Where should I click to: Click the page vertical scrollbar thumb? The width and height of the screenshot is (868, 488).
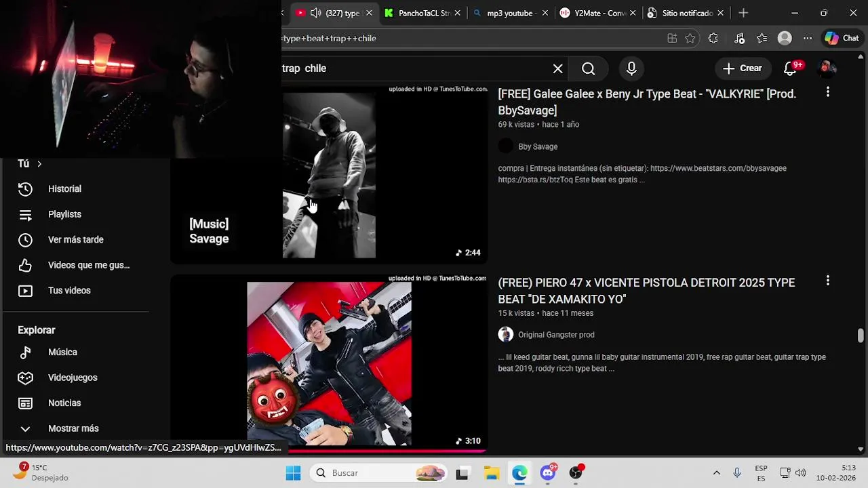tap(861, 335)
